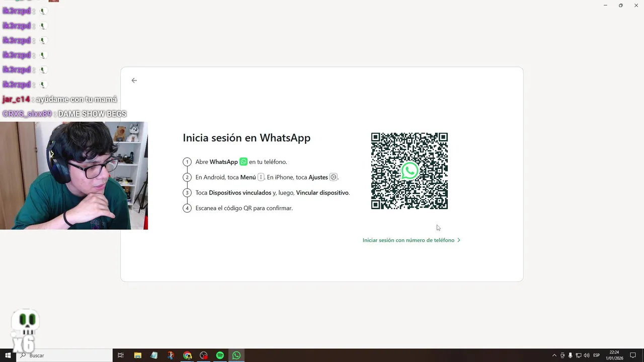Open the volume control in the system tray
The height and width of the screenshot is (362, 644).
pyautogui.click(x=587, y=355)
